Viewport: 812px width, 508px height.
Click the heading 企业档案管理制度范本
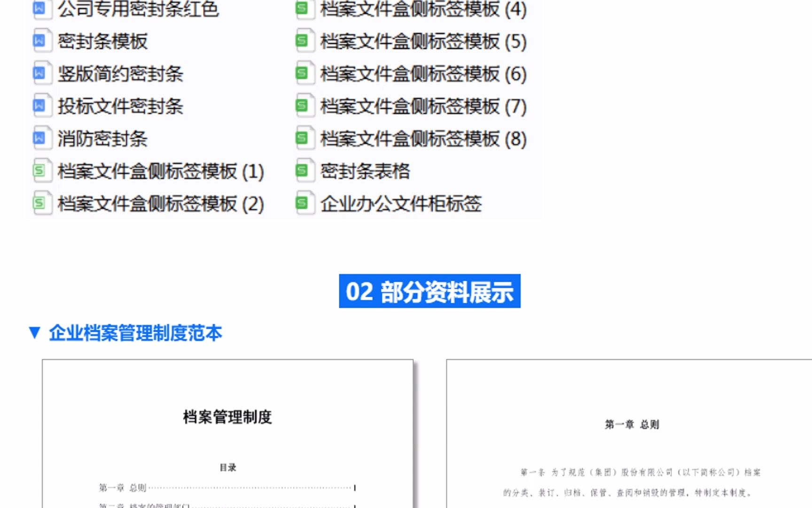tap(135, 333)
